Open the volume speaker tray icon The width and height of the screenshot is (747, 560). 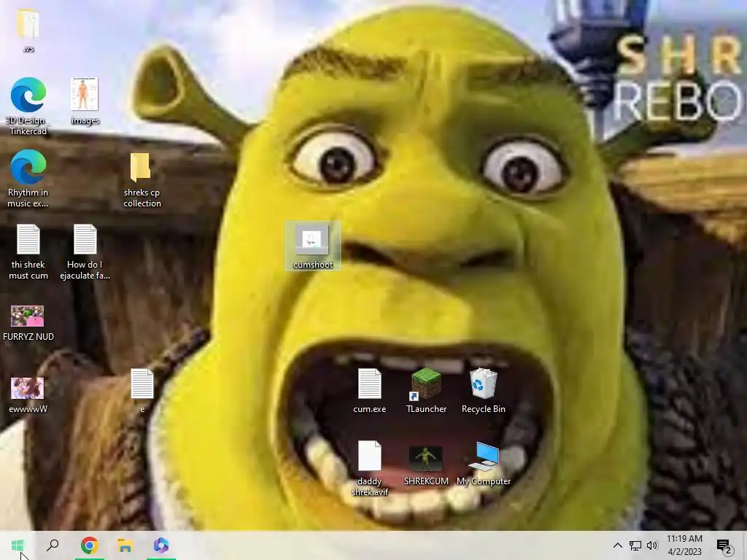(652, 545)
